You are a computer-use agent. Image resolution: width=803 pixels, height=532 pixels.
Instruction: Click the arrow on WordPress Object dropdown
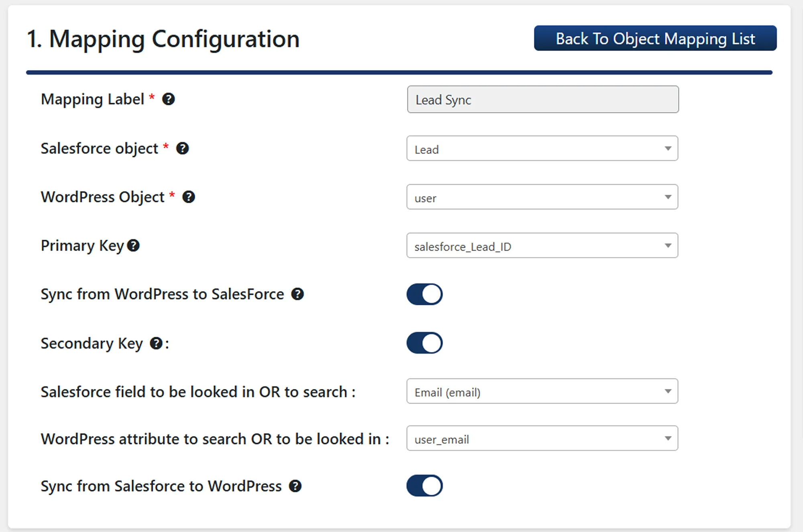point(668,197)
